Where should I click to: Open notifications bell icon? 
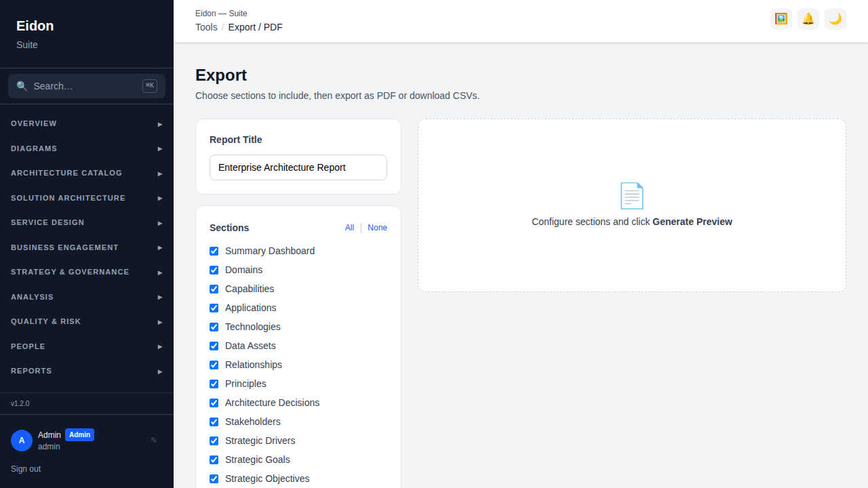(808, 19)
